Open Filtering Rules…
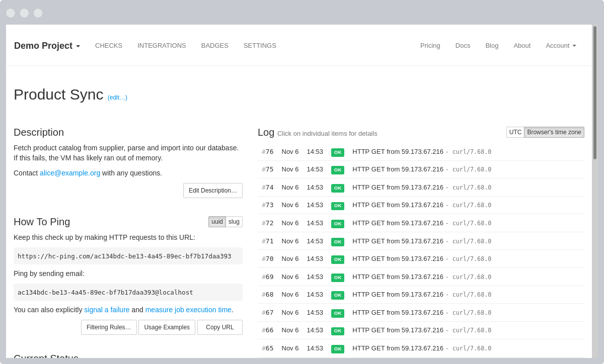The image size is (604, 364). tap(109, 327)
